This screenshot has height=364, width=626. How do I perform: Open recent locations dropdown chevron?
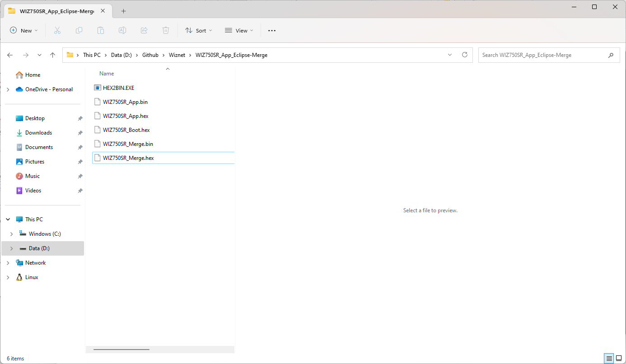point(40,55)
